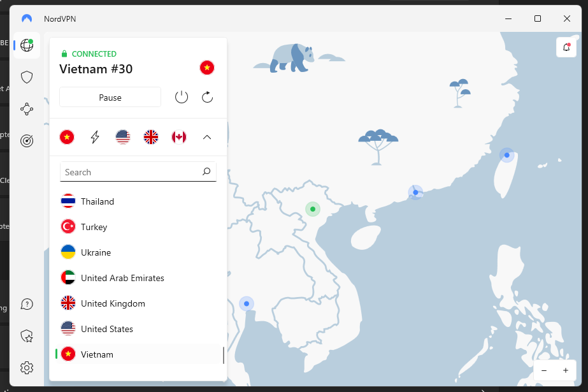Image resolution: width=588 pixels, height=392 pixels.
Task: Open the VPN globe tab in sidebar
Action: [27, 45]
